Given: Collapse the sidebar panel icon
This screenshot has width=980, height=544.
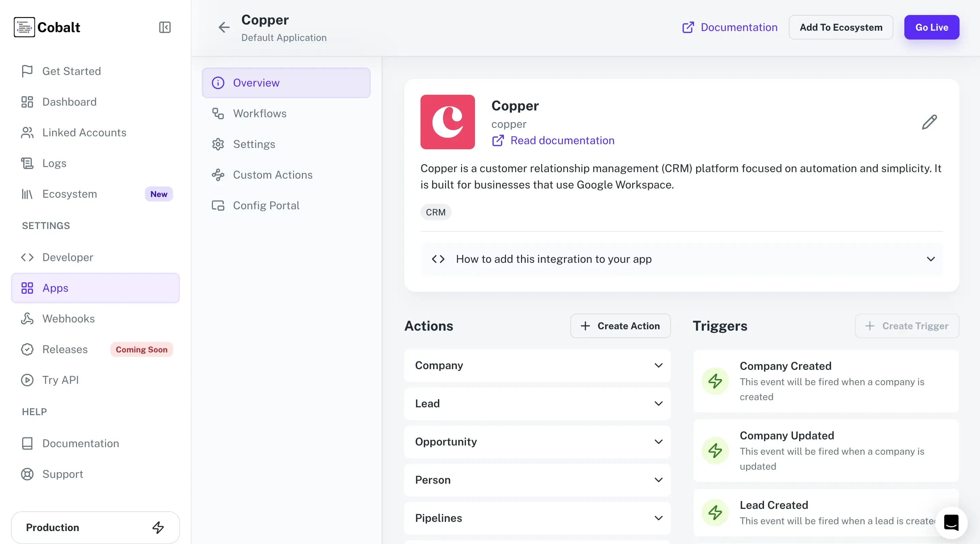Looking at the screenshot, I should (165, 27).
